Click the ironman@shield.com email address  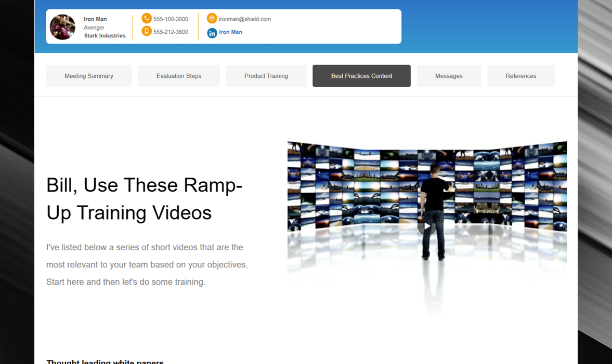click(245, 19)
